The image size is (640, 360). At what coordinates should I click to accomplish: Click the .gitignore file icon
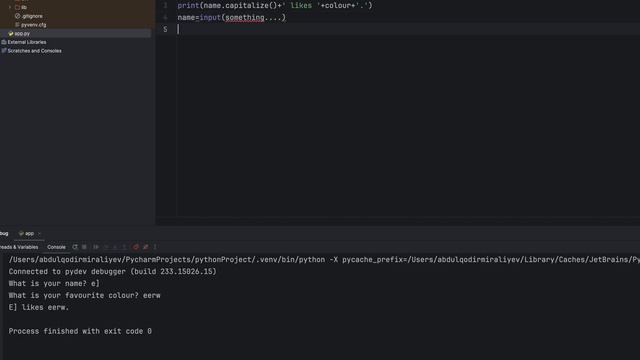pyautogui.click(x=17, y=16)
